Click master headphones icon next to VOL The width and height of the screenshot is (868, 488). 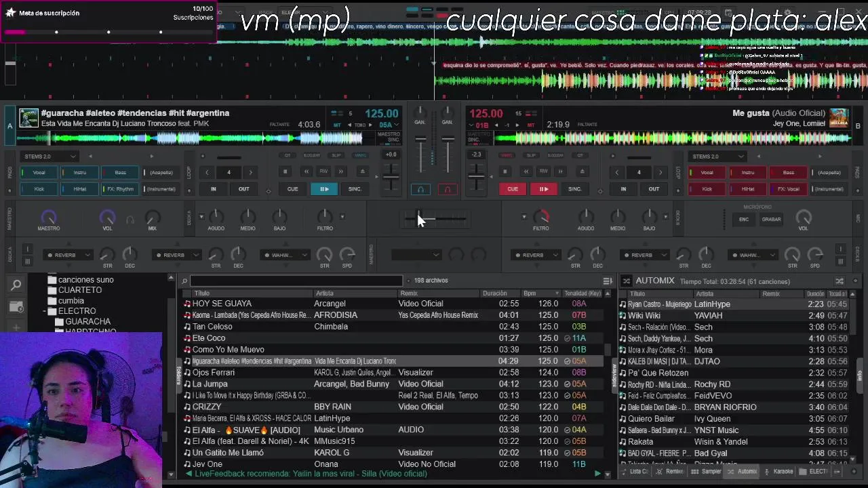tap(130, 219)
